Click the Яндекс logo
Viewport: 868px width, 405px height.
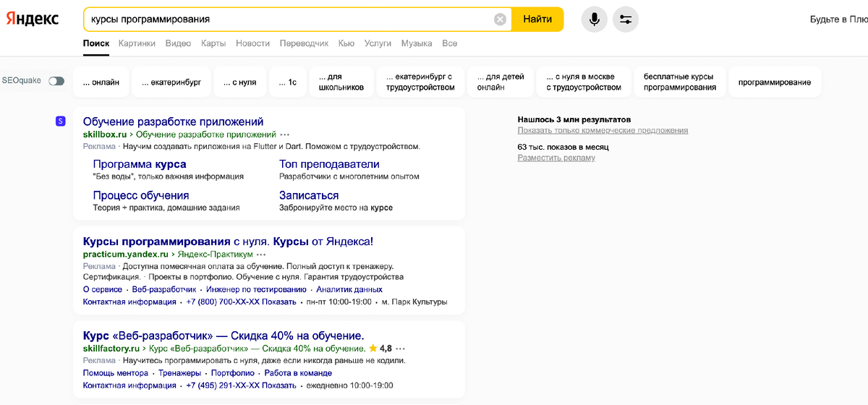click(33, 20)
